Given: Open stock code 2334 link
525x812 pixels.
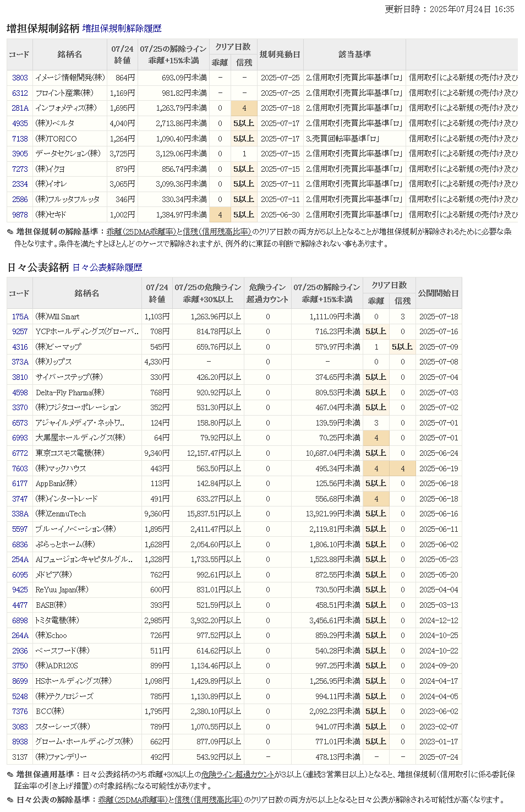Looking at the screenshot, I should point(20,184).
